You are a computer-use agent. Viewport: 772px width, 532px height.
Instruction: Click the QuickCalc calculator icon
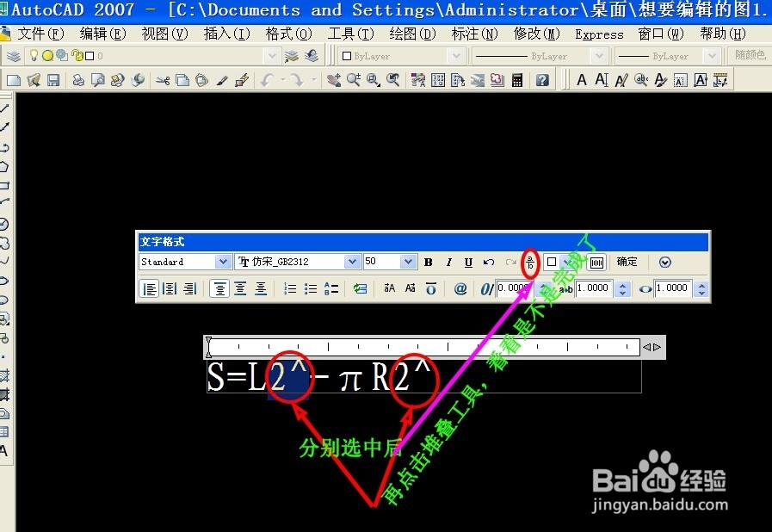517,80
